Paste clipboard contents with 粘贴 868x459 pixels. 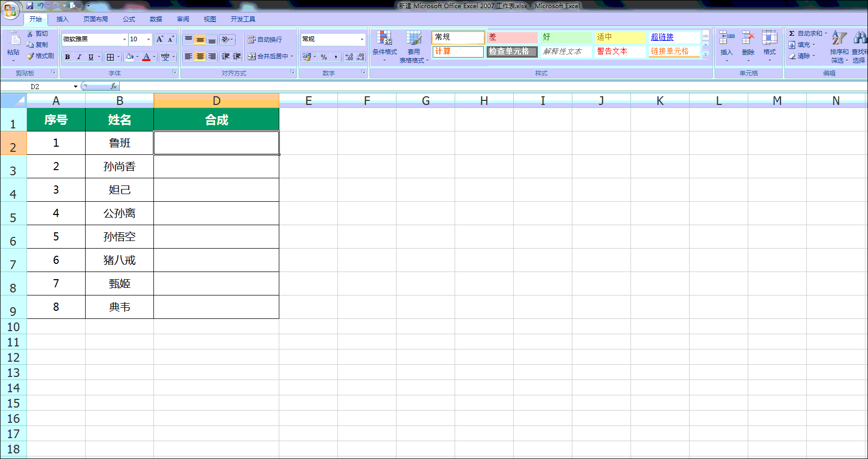pos(13,45)
